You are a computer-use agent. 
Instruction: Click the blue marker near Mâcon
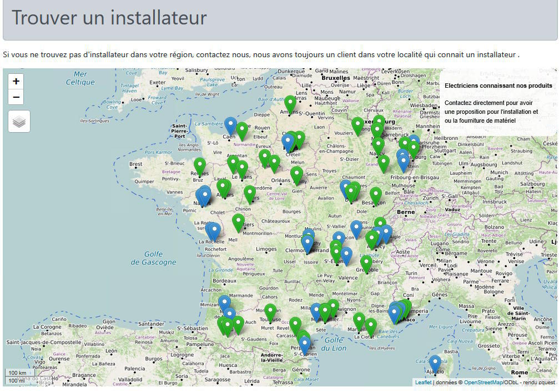point(339,241)
